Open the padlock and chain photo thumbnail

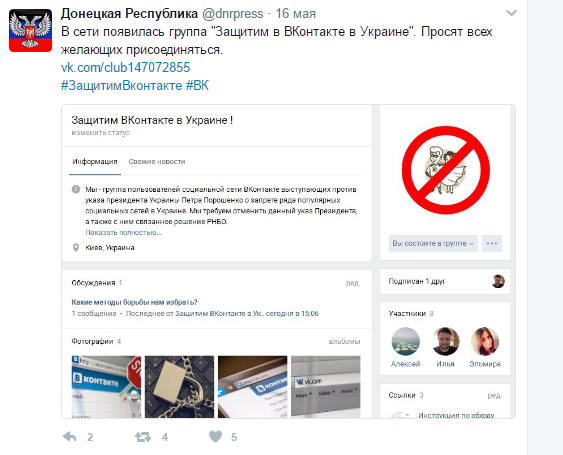coord(180,387)
